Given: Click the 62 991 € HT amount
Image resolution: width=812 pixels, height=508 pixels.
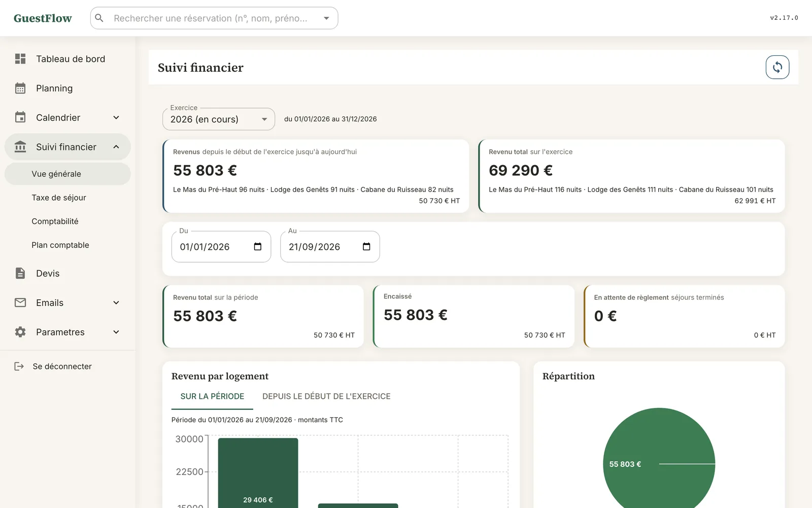Looking at the screenshot, I should (755, 201).
